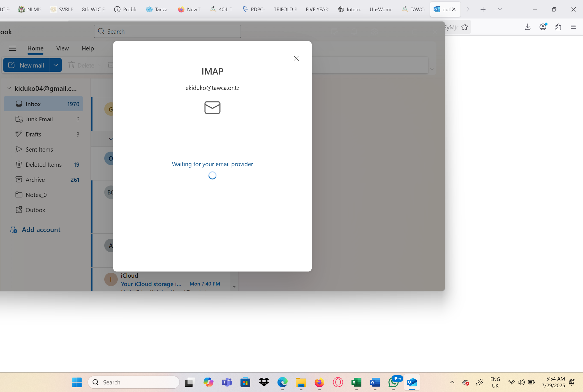Click the Outlook search field

click(167, 31)
